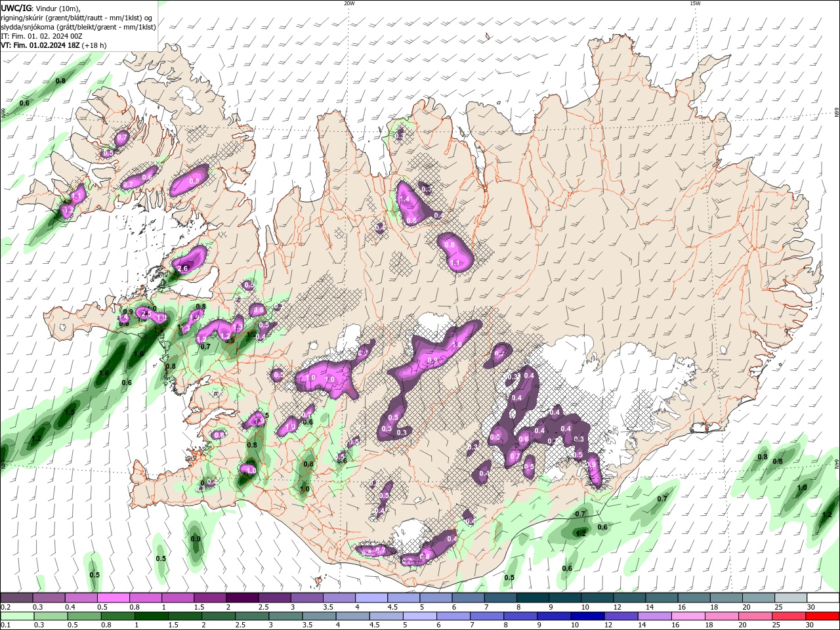Select the light periwinkle swatch between 4 and 4.5 in the snow legend

(371, 598)
